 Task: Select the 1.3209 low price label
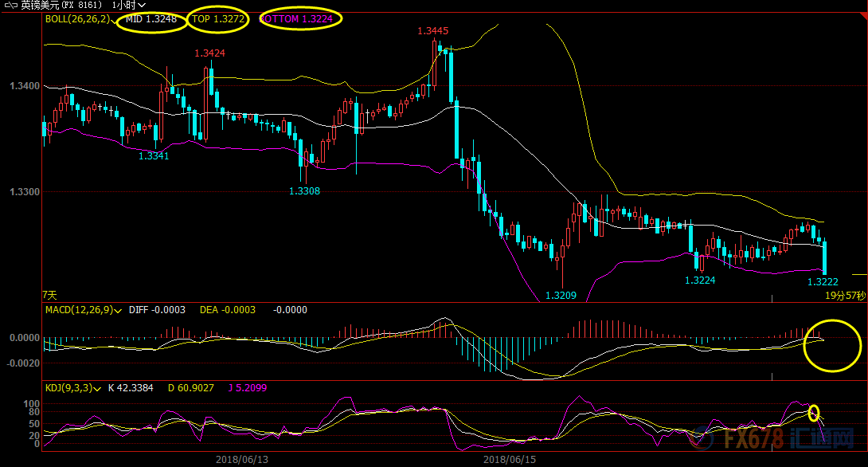(560, 296)
